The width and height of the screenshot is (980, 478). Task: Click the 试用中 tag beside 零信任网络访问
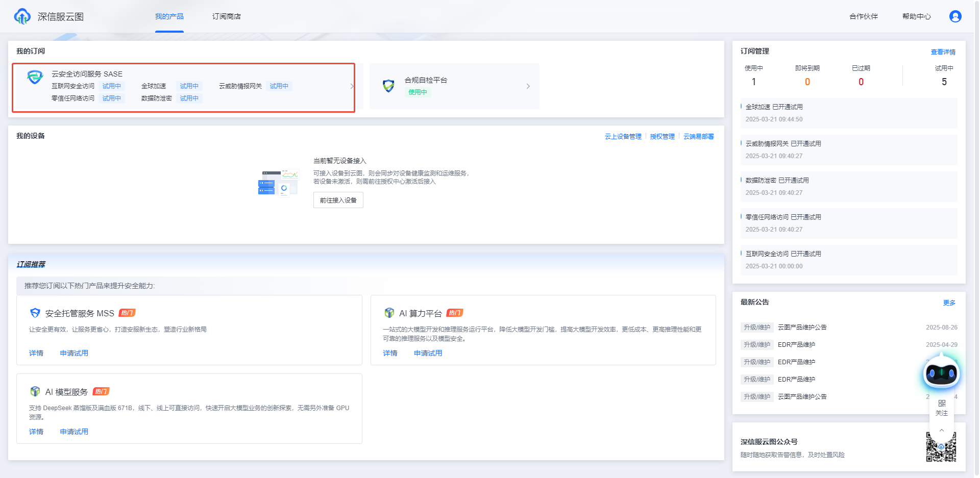[x=112, y=98]
